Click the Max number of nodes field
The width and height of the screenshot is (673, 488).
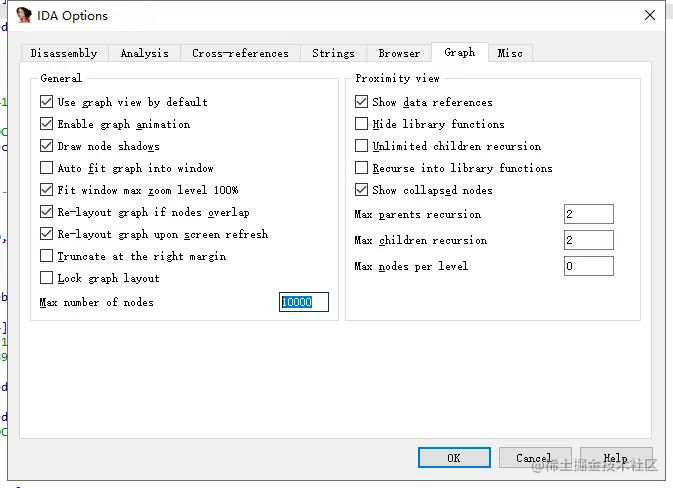coord(304,302)
